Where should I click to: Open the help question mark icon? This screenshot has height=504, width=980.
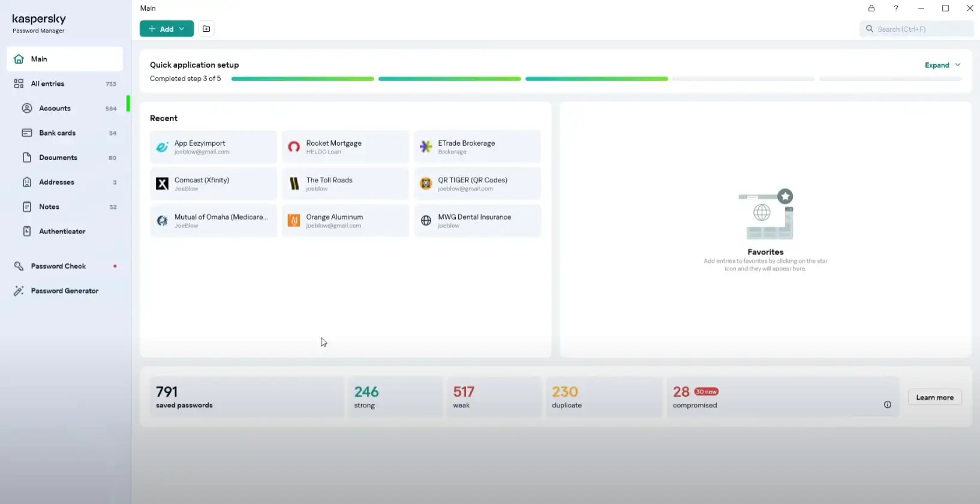coord(896,8)
